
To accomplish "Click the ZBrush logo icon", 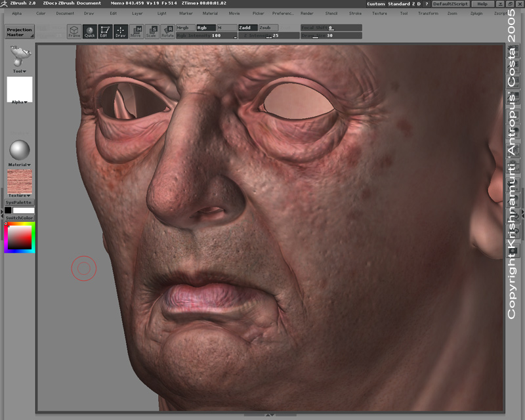I will coord(4,4).
